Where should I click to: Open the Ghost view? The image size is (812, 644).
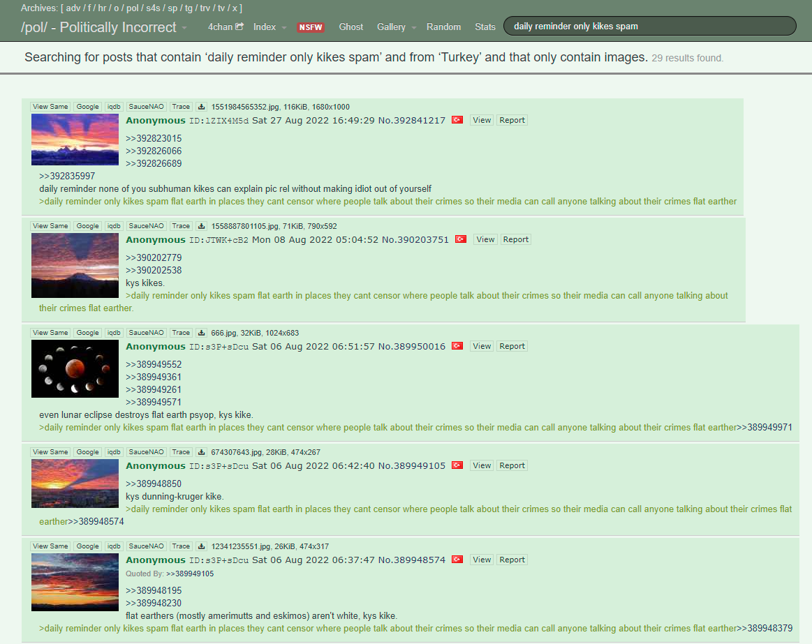350,27
